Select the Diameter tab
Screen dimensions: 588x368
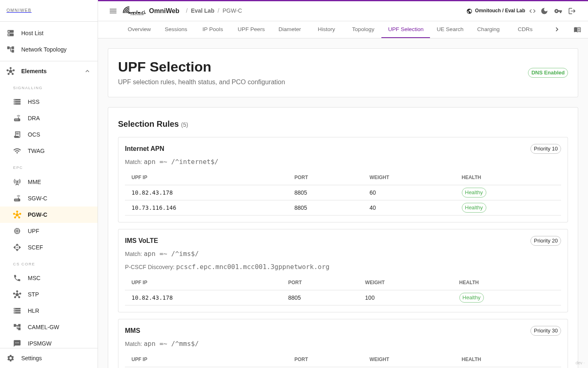click(290, 29)
